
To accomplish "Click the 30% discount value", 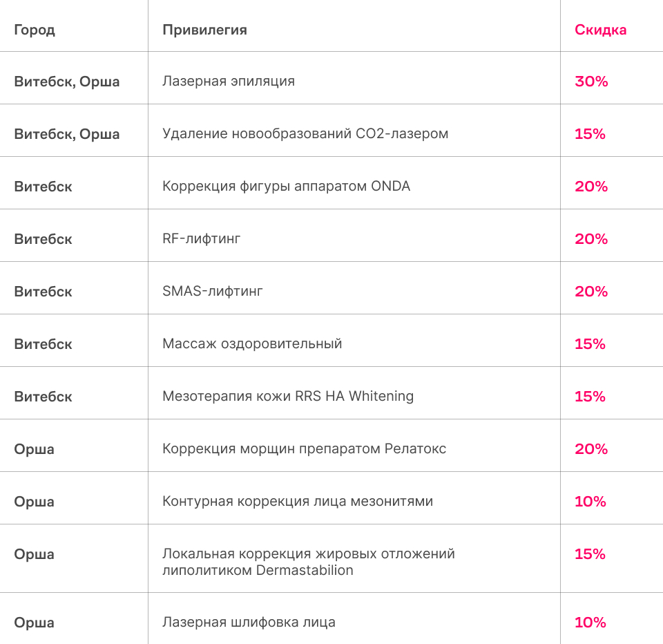I will 591,82.
